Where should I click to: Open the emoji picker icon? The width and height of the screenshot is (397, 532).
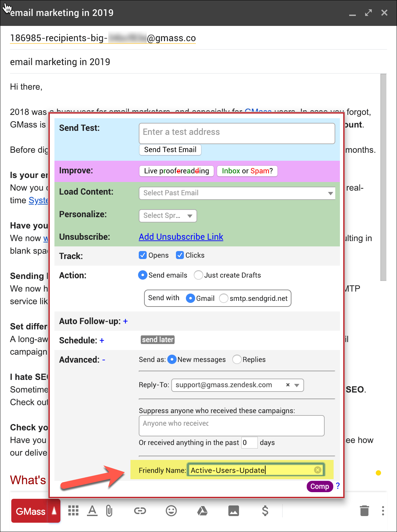point(171,511)
